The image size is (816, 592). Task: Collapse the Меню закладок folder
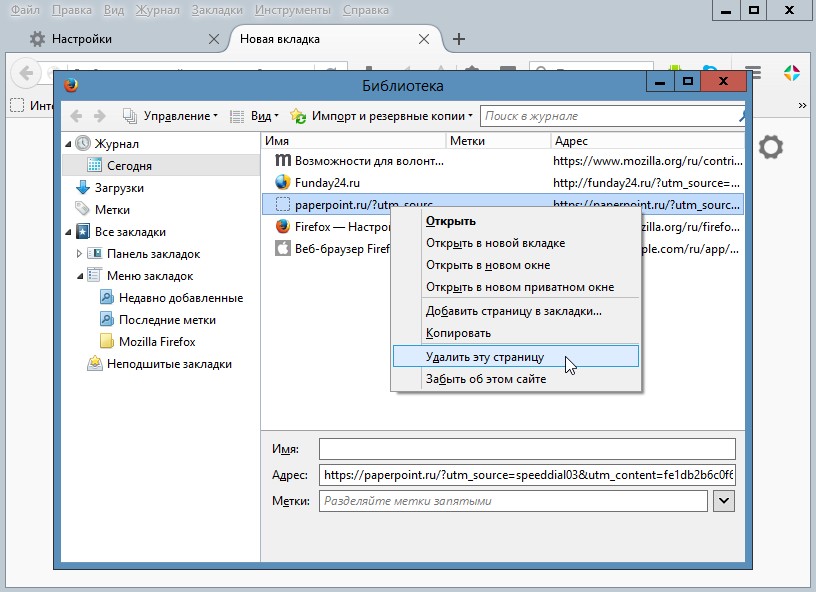pyautogui.click(x=80, y=276)
